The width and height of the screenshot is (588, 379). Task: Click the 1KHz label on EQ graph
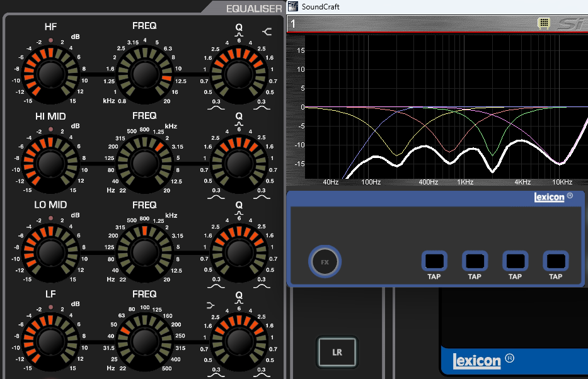click(x=465, y=182)
